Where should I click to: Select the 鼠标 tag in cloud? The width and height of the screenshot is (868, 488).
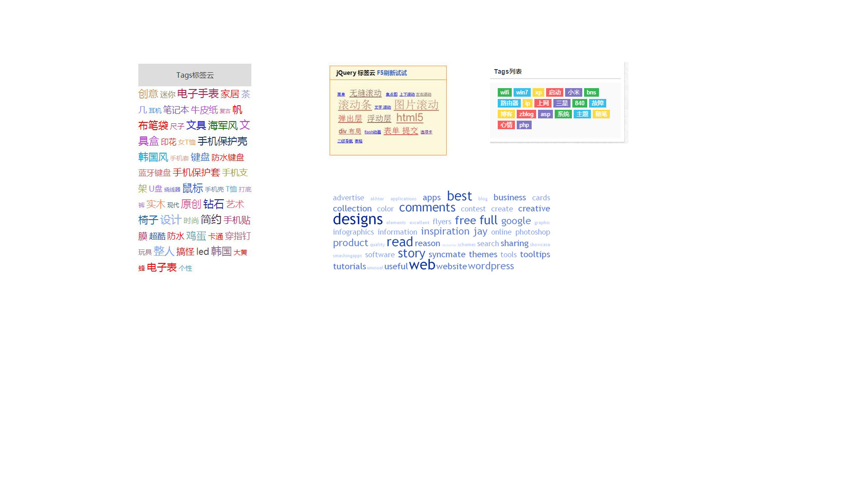[193, 188]
